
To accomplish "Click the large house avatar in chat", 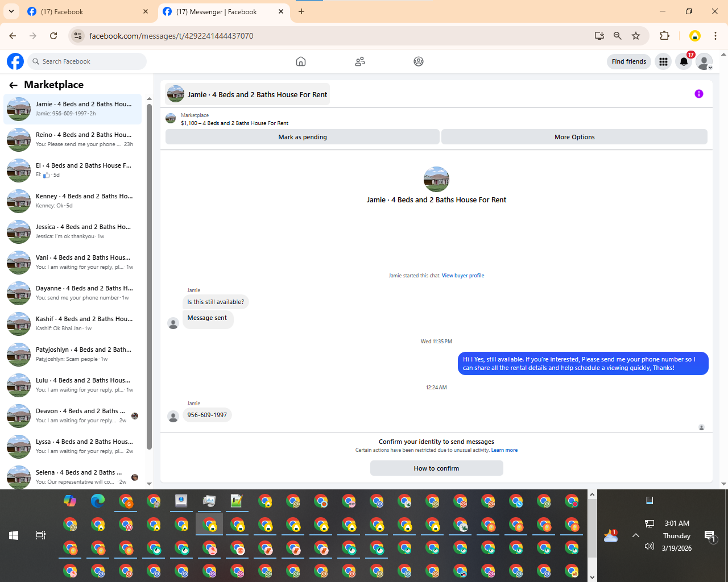I will (x=436, y=179).
